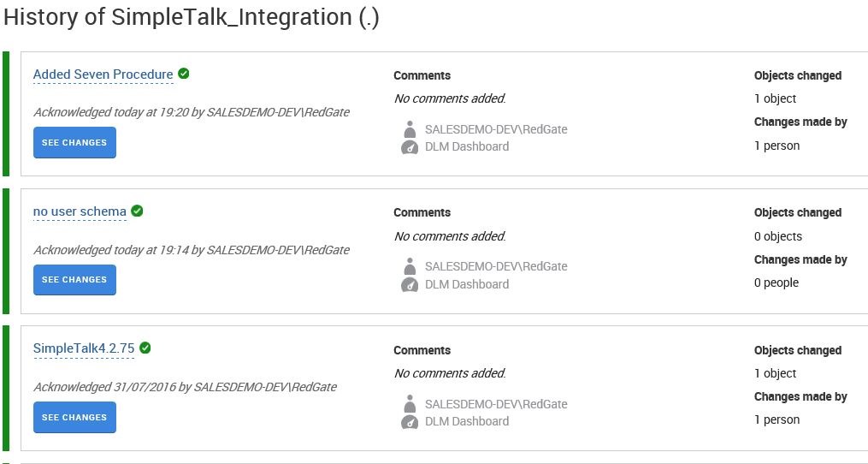Click person icon in Added Seven Procedure entry

point(410,129)
